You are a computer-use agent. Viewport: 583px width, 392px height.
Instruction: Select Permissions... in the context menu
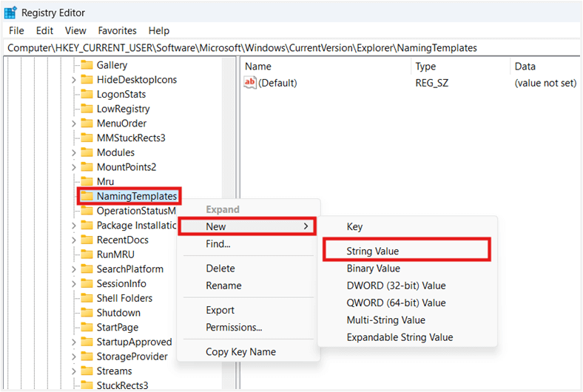click(248, 327)
